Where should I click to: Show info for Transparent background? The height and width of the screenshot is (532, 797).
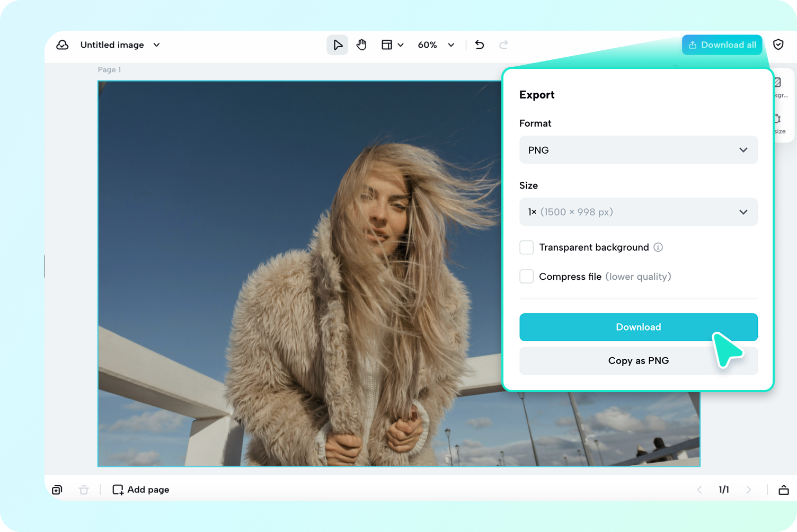click(658, 247)
